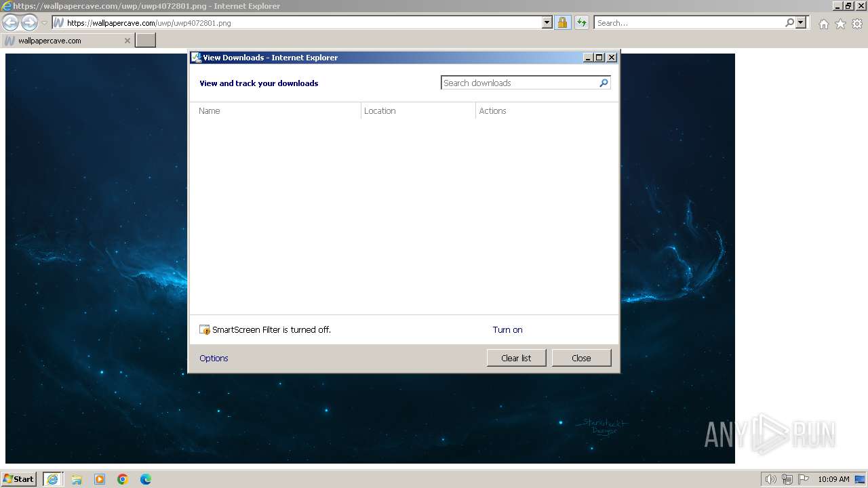Open Favorites star icon
The height and width of the screenshot is (488, 868).
(840, 24)
